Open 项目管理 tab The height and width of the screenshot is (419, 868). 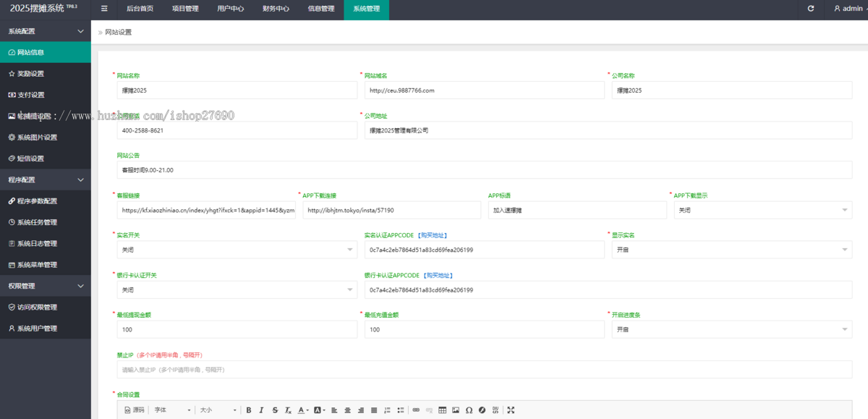(185, 9)
